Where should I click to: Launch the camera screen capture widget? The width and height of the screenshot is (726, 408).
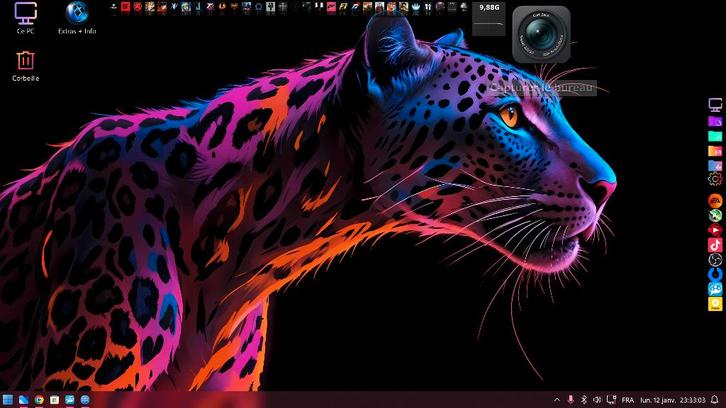(x=541, y=35)
